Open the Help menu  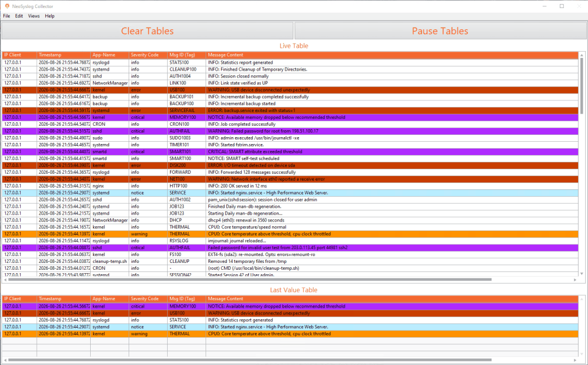click(x=49, y=16)
